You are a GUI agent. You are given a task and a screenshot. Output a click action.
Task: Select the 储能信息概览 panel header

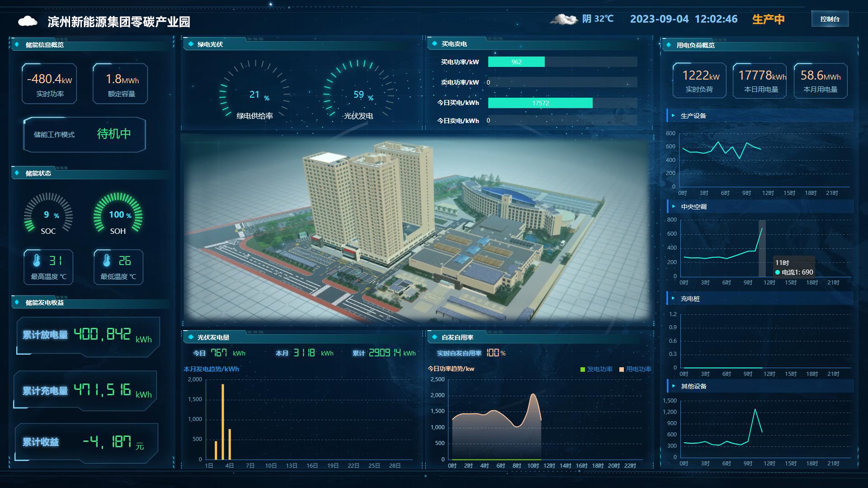[45, 45]
